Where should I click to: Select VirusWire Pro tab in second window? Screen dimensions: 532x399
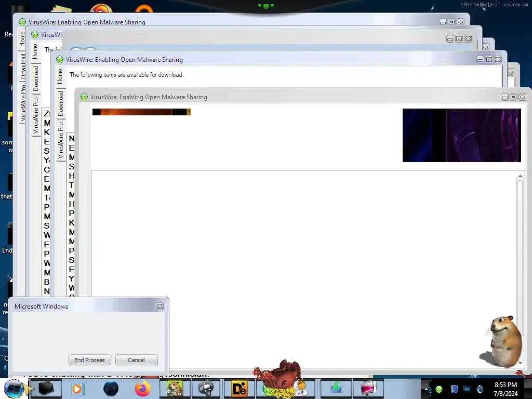click(36, 115)
